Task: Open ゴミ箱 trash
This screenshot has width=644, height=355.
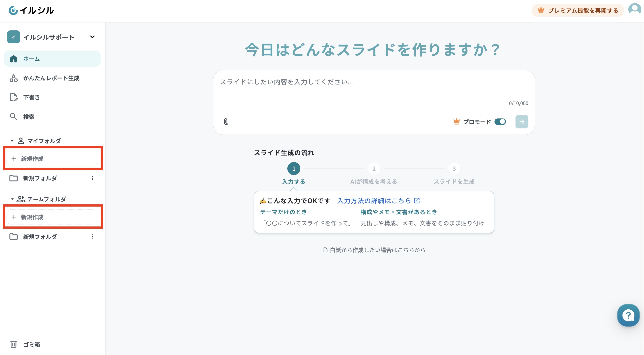Action: pyautogui.click(x=52, y=344)
